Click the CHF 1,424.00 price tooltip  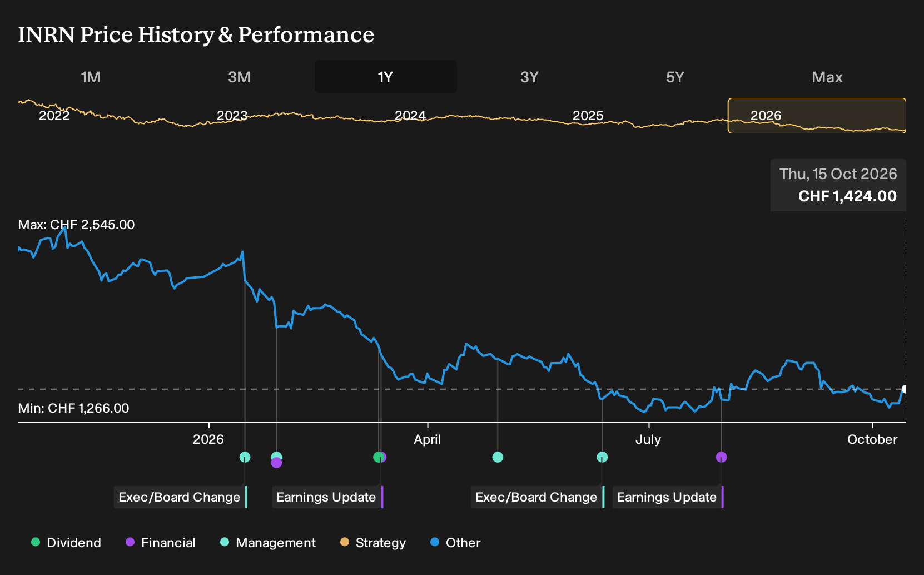(x=838, y=185)
